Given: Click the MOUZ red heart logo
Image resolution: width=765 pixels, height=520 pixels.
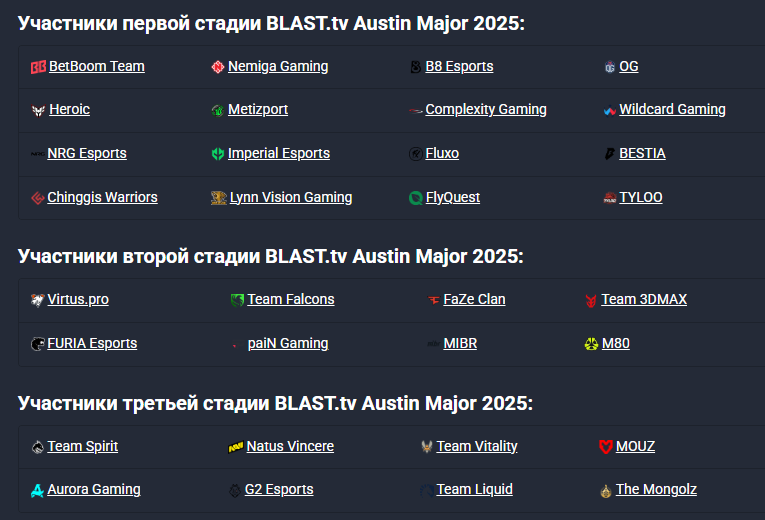Looking at the screenshot, I should tap(605, 447).
